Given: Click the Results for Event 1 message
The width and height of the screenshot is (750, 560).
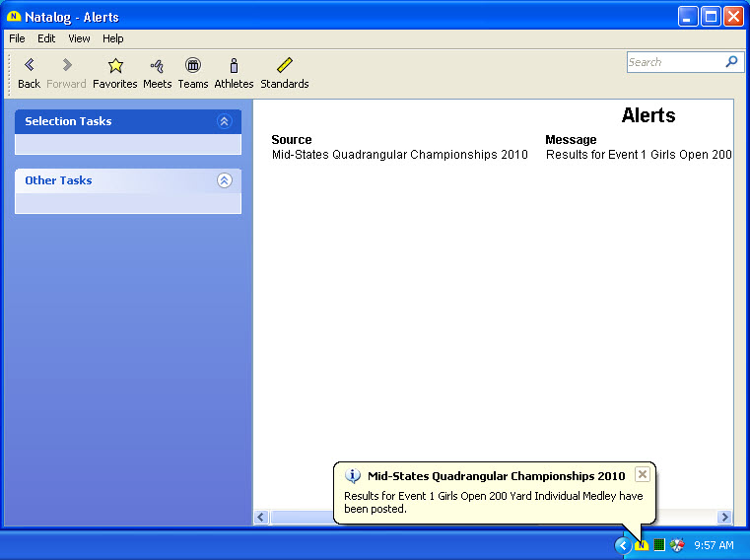Looking at the screenshot, I should [639, 155].
